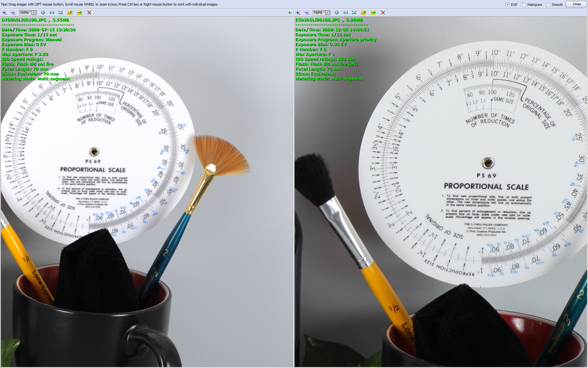This screenshot has width=588, height=368.
Task: Move the right image to folder icon
Action: coord(373,13)
